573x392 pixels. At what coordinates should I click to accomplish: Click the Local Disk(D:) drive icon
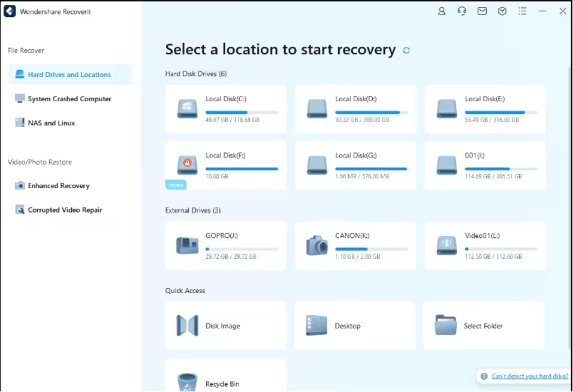pos(317,109)
